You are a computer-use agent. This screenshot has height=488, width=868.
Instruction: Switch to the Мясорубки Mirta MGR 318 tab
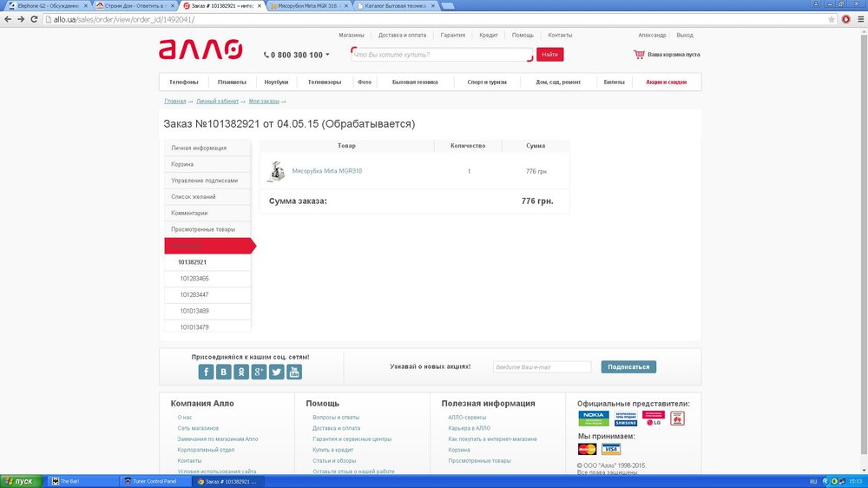[310, 5]
